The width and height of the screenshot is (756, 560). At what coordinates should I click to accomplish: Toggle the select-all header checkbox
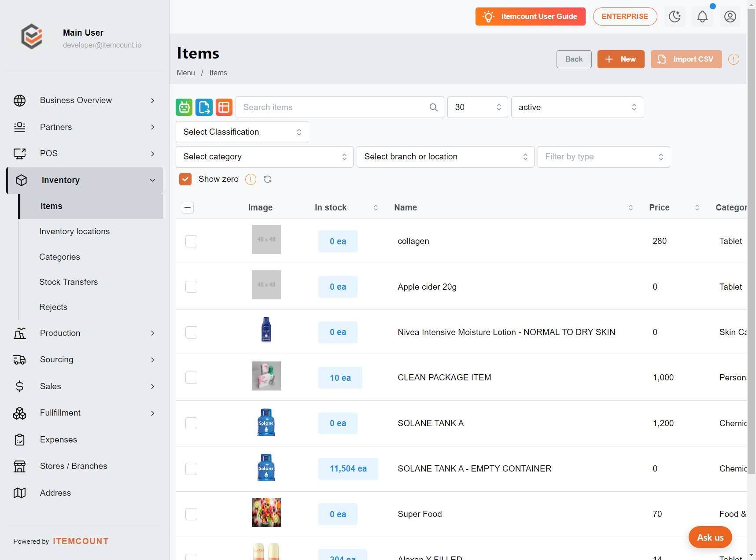[x=188, y=208]
